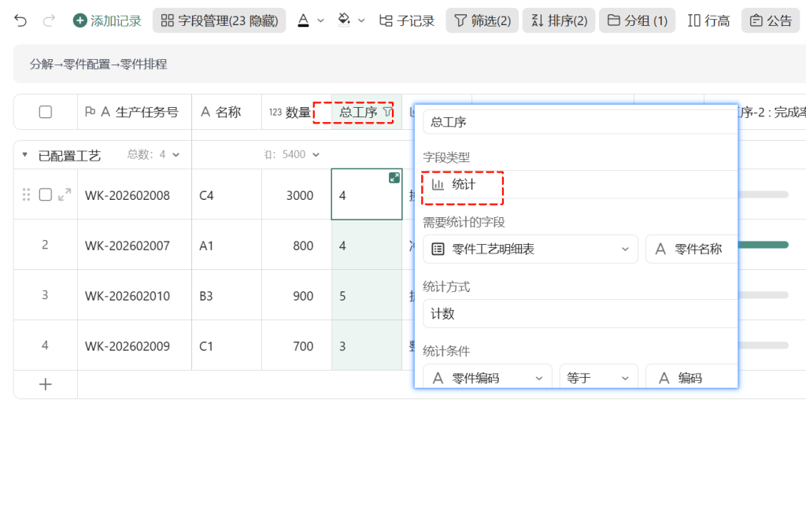Click the font color A icon
Screen dimensions: 806x532
[303, 20]
